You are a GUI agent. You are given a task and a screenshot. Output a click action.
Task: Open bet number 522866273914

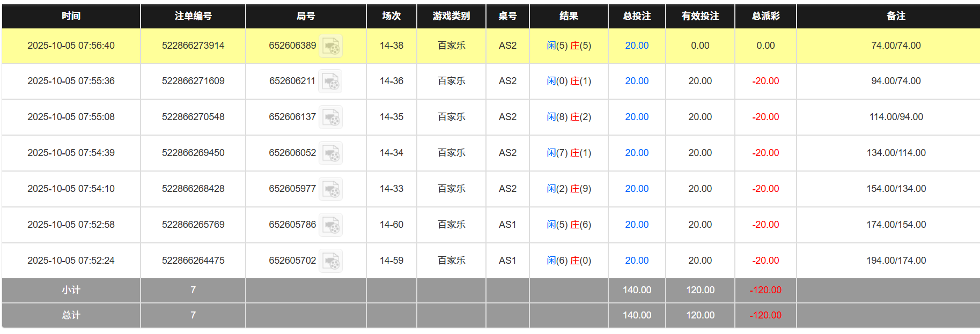coord(193,46)
